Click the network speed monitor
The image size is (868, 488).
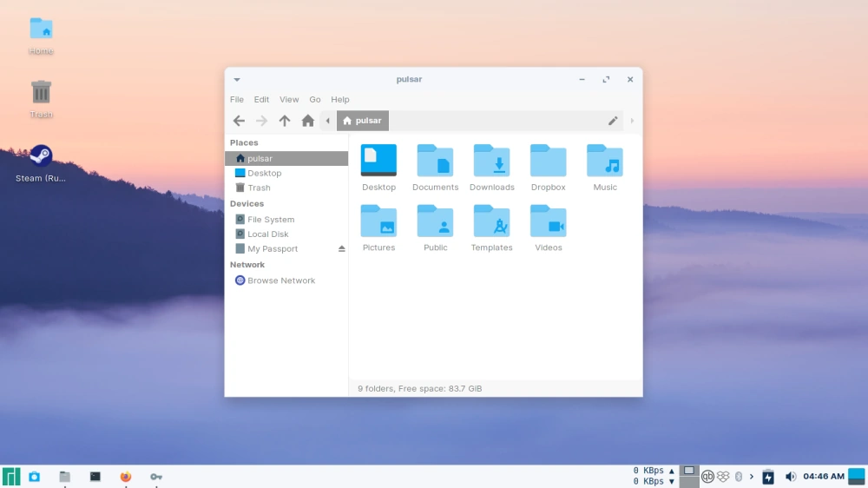(x=654, y=476)
